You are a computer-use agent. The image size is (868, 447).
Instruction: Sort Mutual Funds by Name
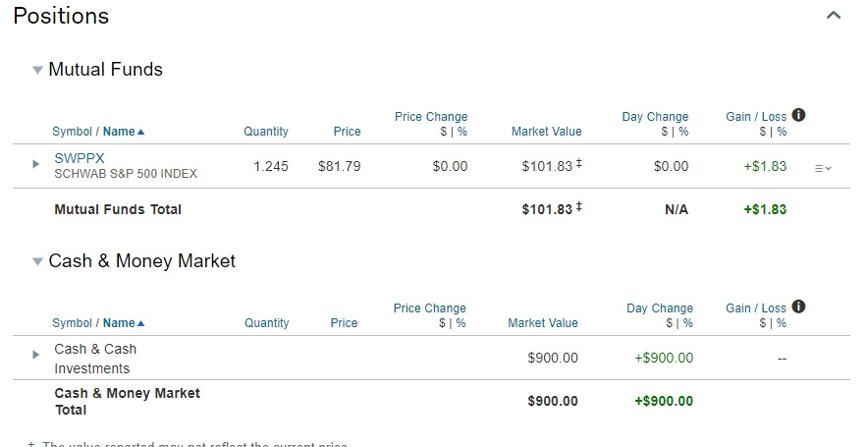pyautogui.click(x=119, y=132)
